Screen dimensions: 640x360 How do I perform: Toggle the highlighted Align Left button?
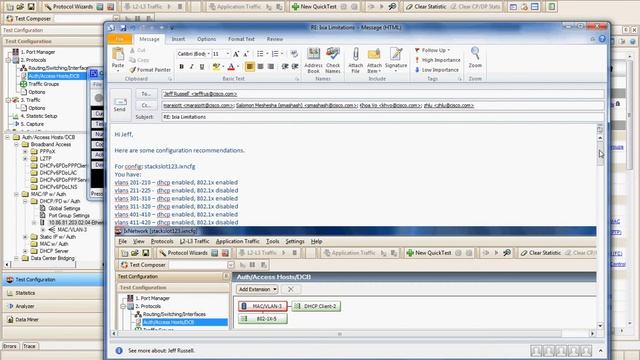(x=250, y=66)
